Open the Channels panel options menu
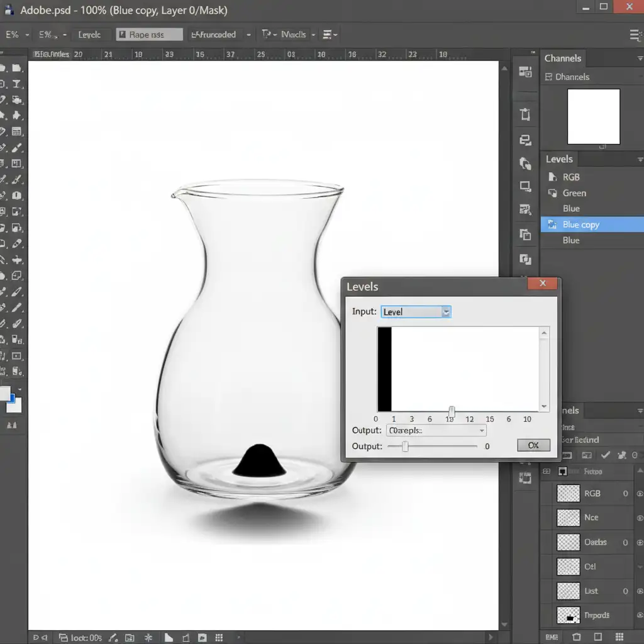This screenshot has height=644, width=644. point(640,58)
